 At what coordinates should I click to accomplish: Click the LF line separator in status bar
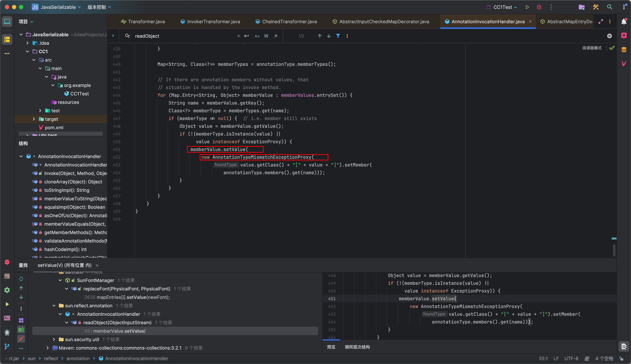[x=556, y=359]
